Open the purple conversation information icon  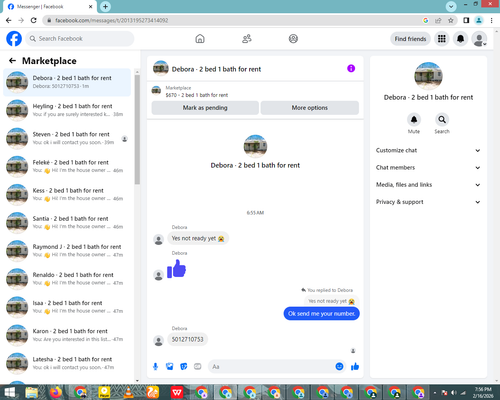point(351,68)
